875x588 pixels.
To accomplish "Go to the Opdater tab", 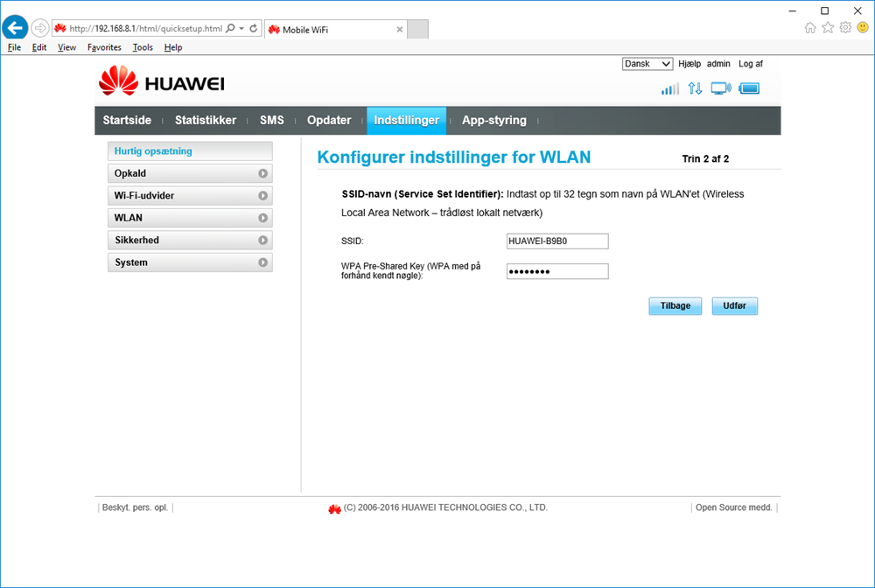I will point(329,121).
